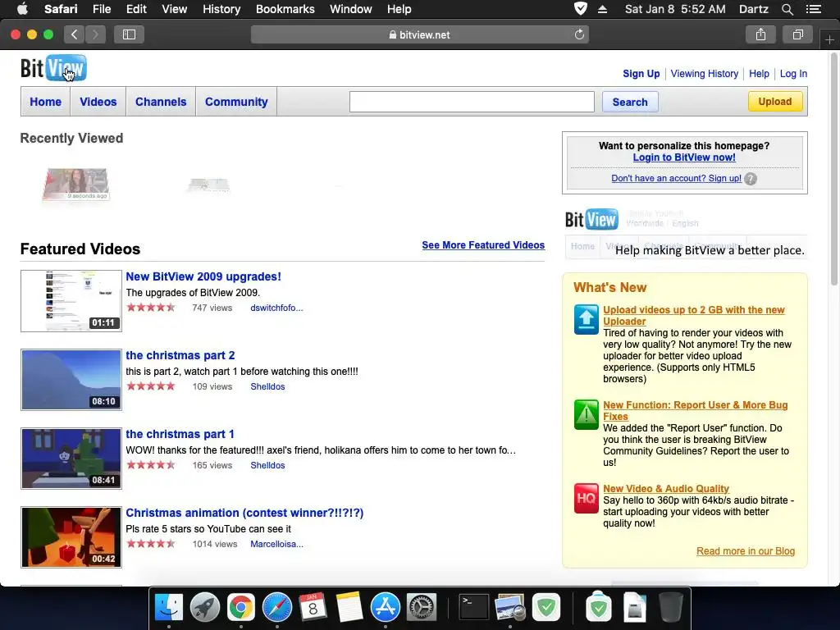Click the bitview.net address bar
The width and height of the screenshot is (840, 630).
click(x=419, y=34)
